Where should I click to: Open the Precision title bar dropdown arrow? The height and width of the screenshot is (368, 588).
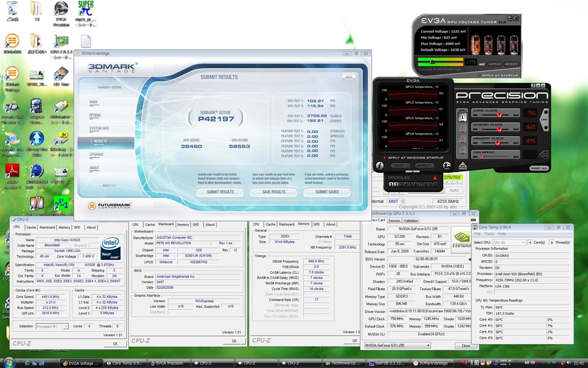(x=538, y=86)
